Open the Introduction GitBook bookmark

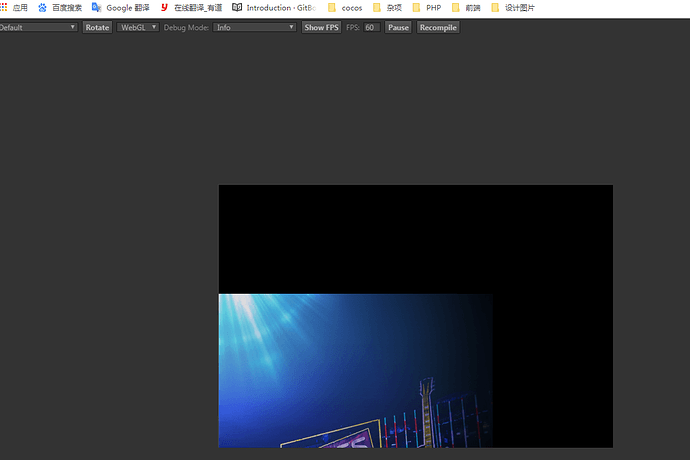tap(274, 7)
